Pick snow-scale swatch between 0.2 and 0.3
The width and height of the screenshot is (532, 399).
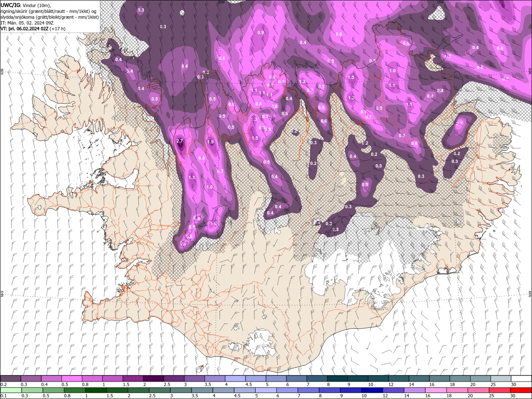click(x=11, y=378)
